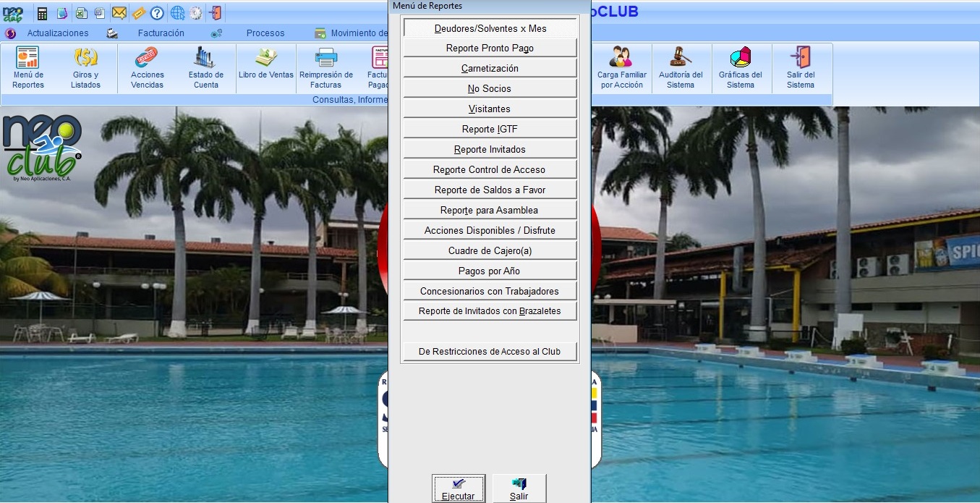Click the Ejecutar button
The height and width of the screenshot is (503, 980).
click(459, 489)
